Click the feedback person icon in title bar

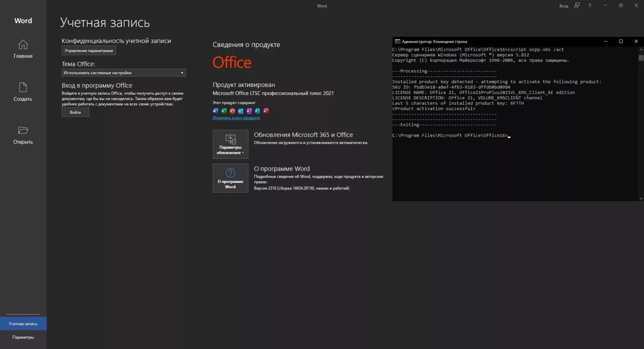coord(577,6)
